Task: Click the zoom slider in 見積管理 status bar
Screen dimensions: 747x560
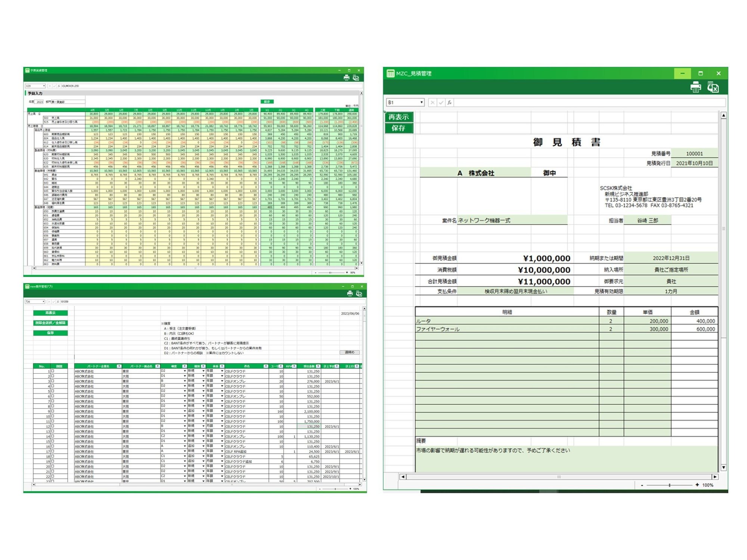Action: tap(669, 485)
